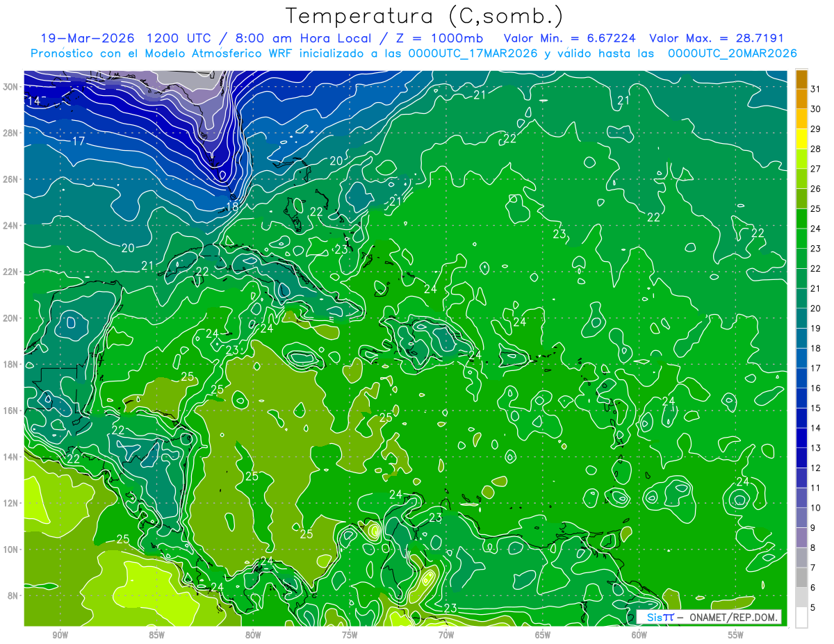Click the '22N' latitude axis label
The width and height of the screenshot is (834, 644).
(11, 272)
